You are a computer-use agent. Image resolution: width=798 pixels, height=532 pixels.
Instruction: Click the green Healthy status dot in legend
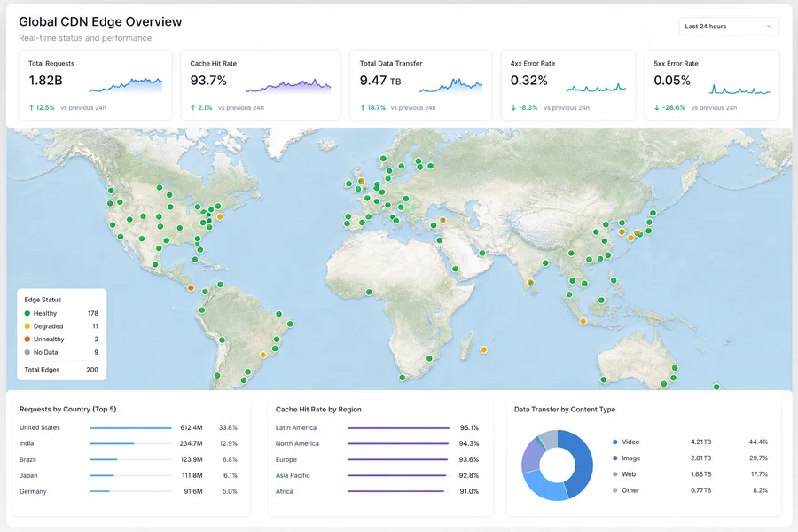(27, 313)
